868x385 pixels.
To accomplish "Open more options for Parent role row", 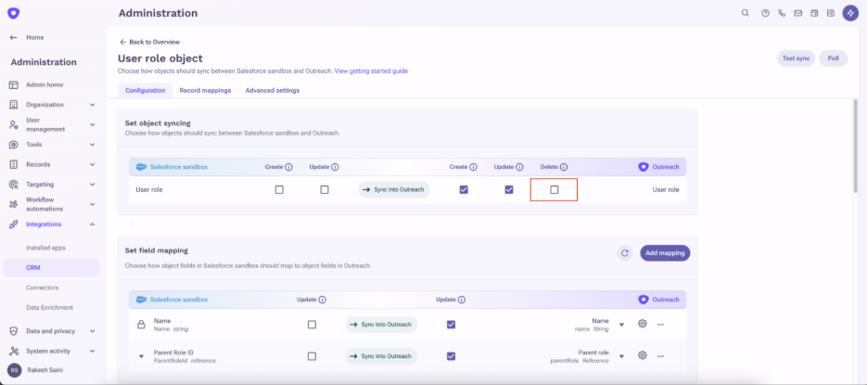I will click(x=660, y=356).
